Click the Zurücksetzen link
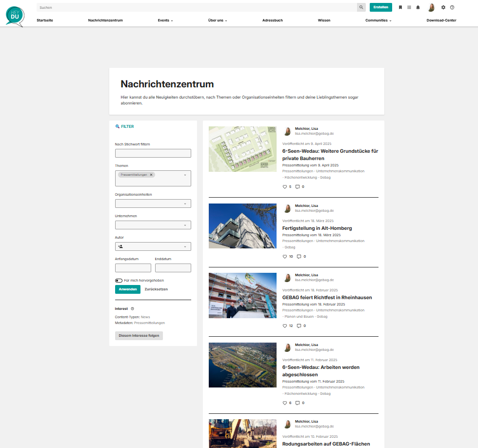478x448 pixels. [156, 289]
